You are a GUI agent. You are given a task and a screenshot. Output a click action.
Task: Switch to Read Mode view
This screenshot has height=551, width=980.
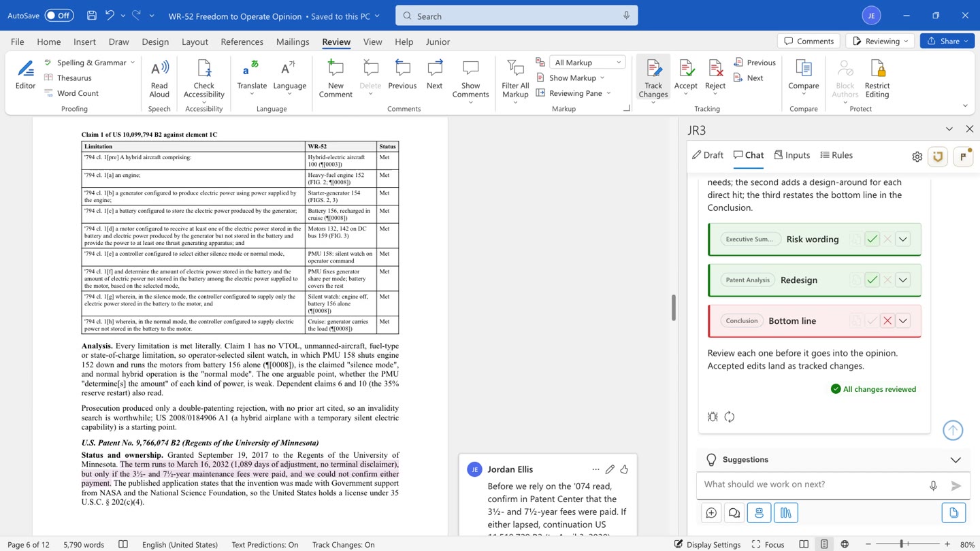(x=804, y=544)
